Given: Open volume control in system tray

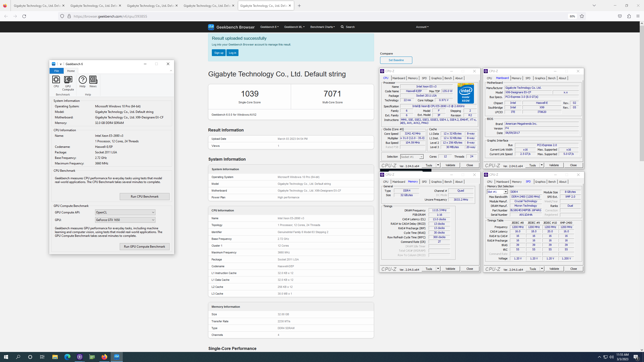Looking at the screenshot, I should tap(612, 357).
